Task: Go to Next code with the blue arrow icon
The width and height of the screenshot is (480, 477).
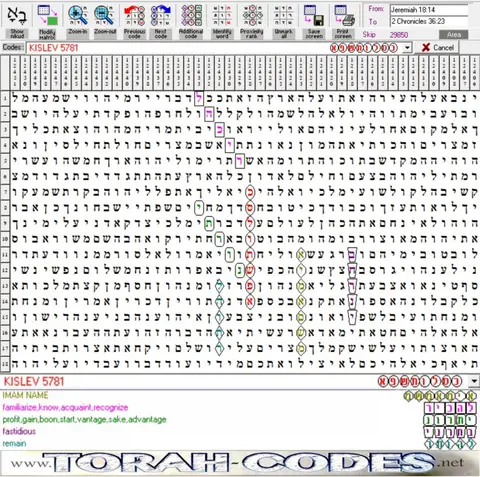Action: pos(161,15)
